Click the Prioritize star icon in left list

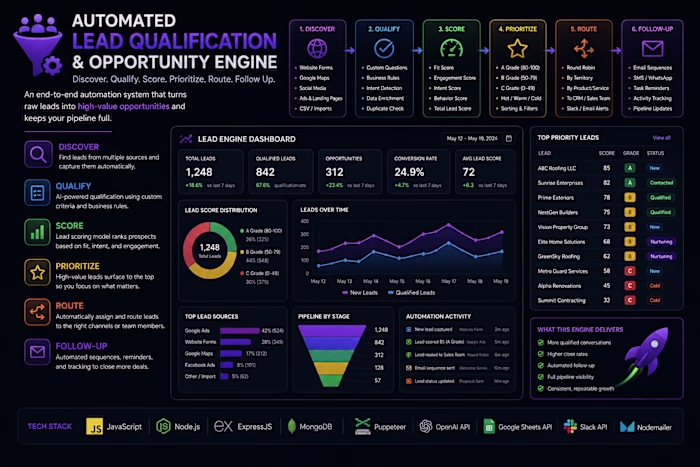click(37, 272)
